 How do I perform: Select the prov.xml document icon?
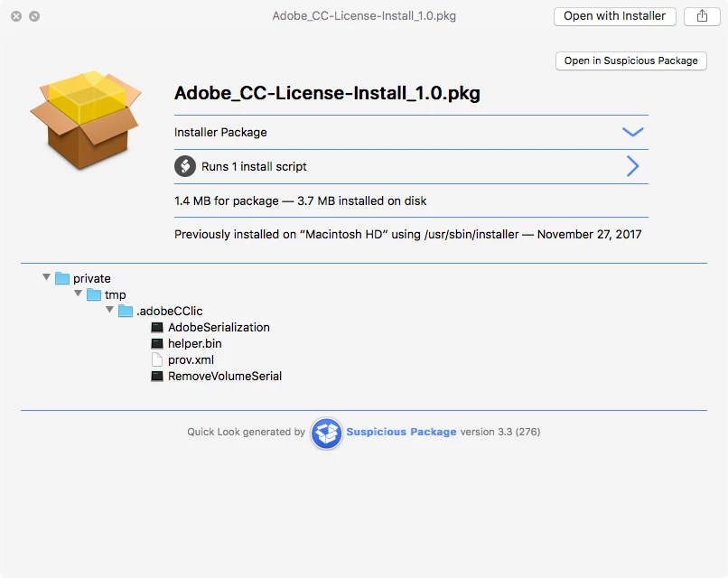157,359
